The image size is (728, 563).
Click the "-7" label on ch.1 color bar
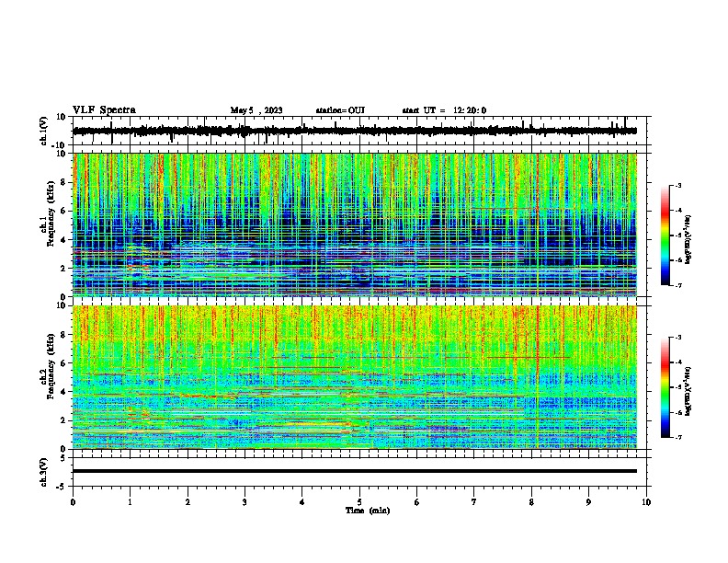coord(677,285)
